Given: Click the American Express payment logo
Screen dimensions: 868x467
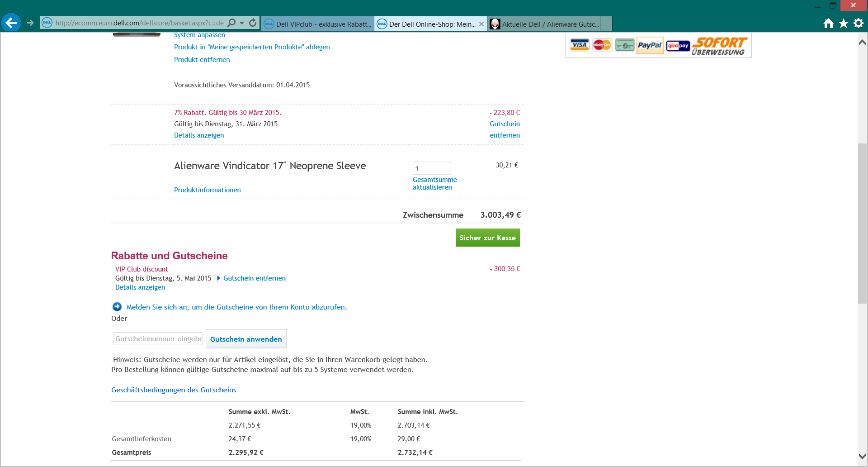Looking at the screenshot, I should pos(625,45).
